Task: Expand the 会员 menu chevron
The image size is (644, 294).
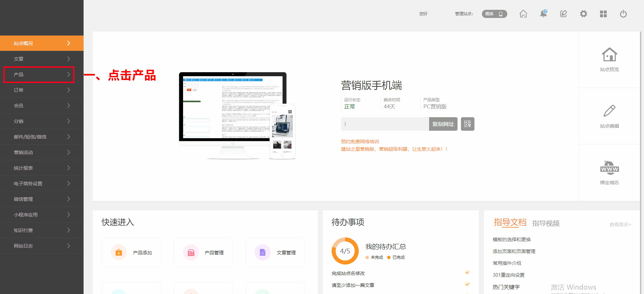Action: pyautogui.click(x=69, y=105)
